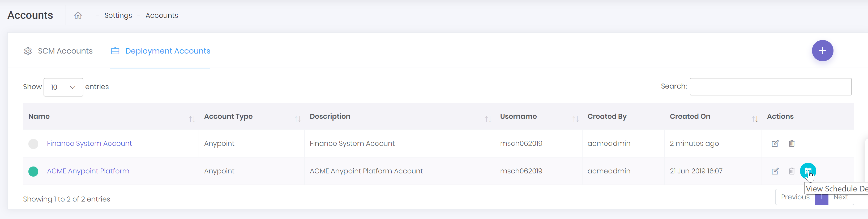Click the home breadcrumb icon
This screenshot has width=868, height=219.
78,15
